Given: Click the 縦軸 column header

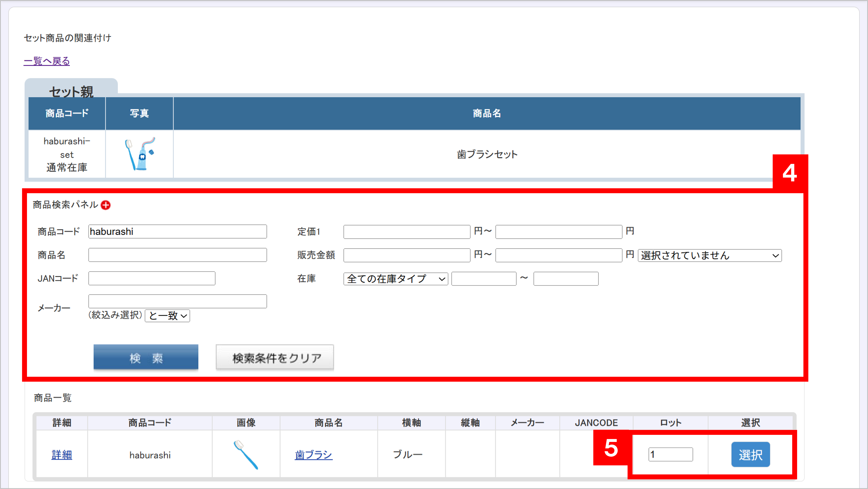Looking at the screenshot, I should tap(470, 423).
